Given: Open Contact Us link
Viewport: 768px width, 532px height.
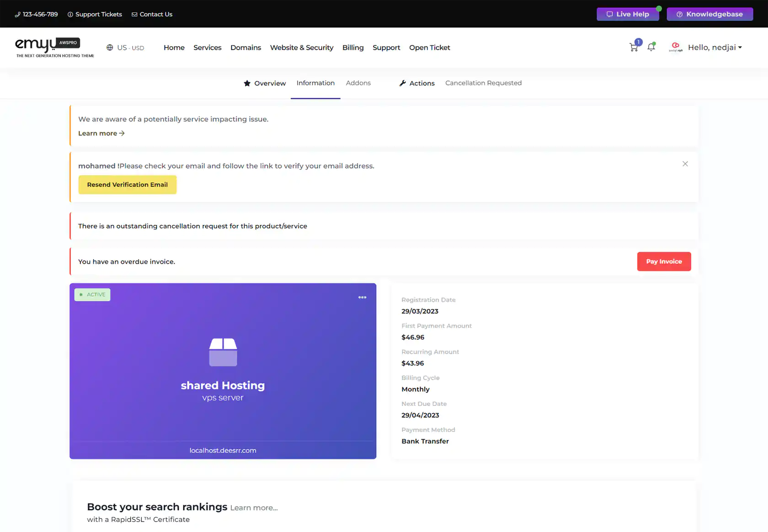Looking at the screenshot, I should tap(152, 14).
